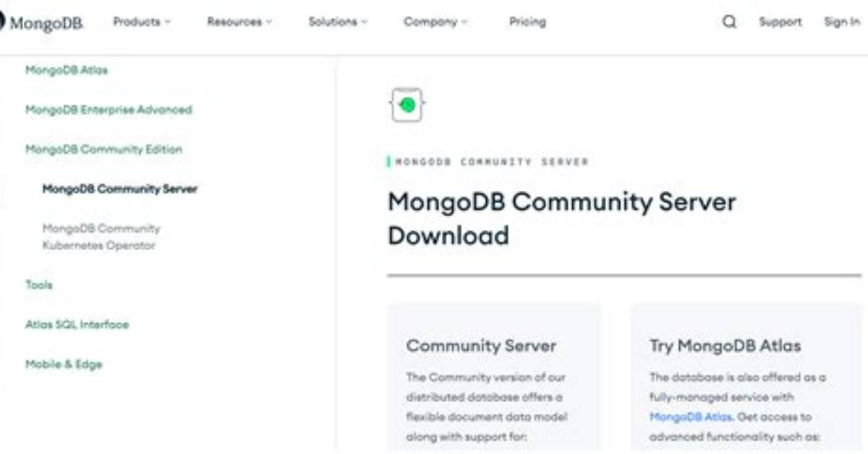
Task: Follow the MongoDB Atlas hyperlink in the card
Action: pyautogui.click(x=691, y=416)
